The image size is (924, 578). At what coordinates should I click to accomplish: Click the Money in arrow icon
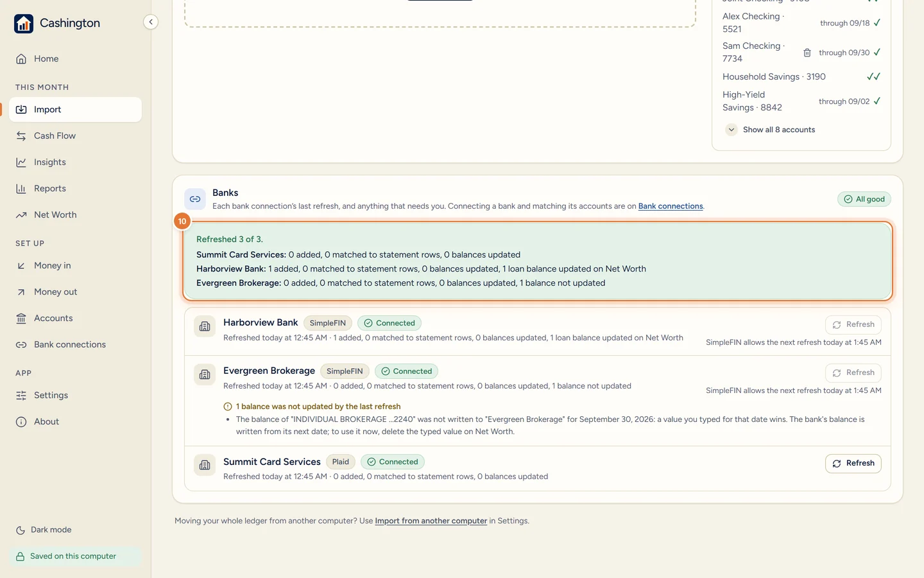[x=21, y=265]
